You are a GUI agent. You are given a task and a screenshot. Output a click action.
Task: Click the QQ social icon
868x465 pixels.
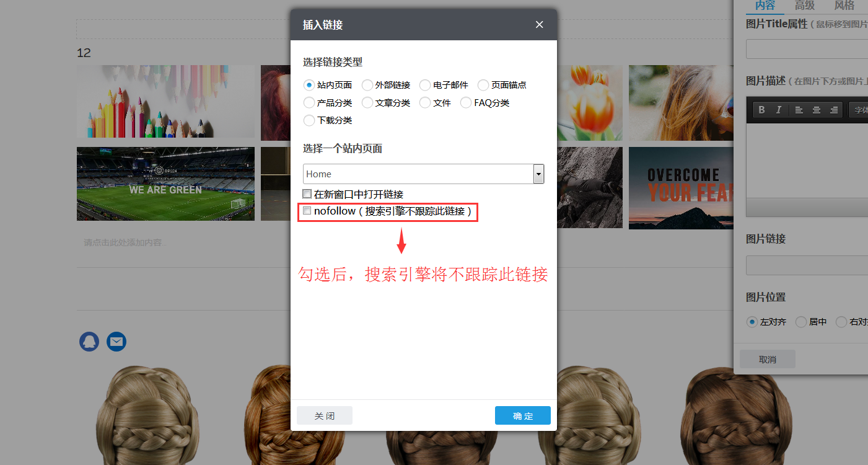[89, 341]
